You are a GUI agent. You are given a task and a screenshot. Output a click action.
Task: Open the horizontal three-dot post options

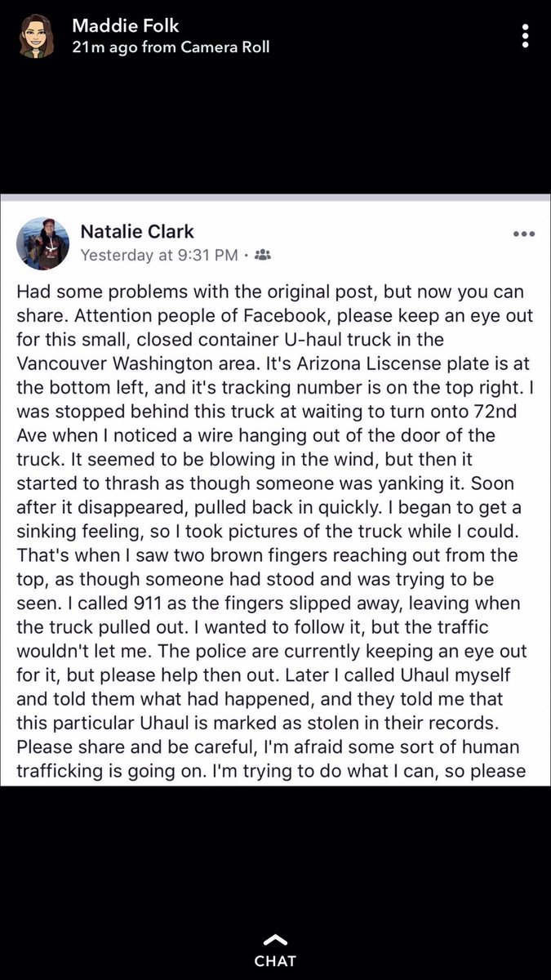click(x=523, y=234)
